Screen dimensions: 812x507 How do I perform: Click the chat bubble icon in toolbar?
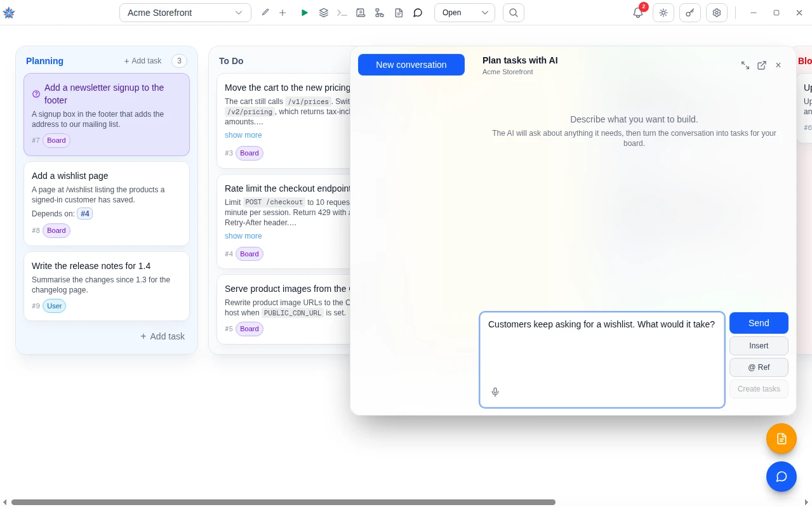[x=418, y=13]
